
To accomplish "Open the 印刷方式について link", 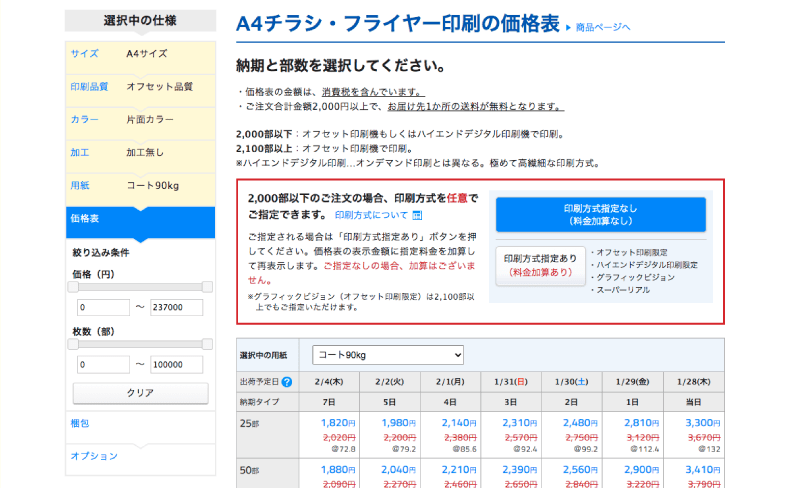I will 371,215.
